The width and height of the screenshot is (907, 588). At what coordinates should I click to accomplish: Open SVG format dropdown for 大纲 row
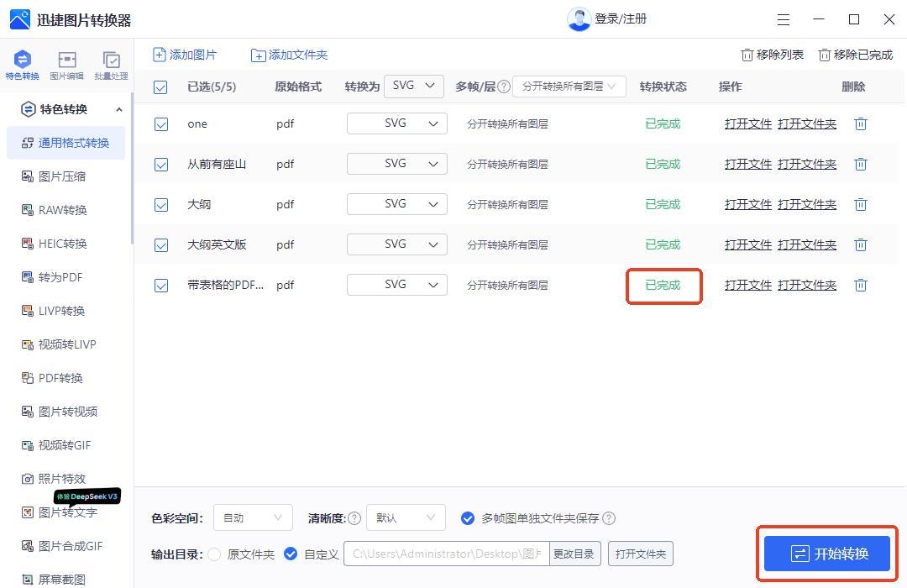tap(396, 204)
